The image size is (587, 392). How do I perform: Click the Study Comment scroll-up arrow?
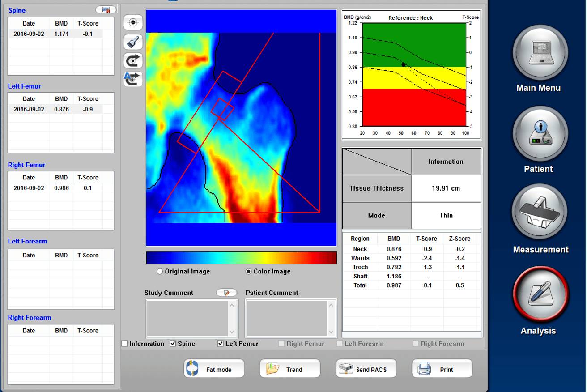tap(232, 305)
